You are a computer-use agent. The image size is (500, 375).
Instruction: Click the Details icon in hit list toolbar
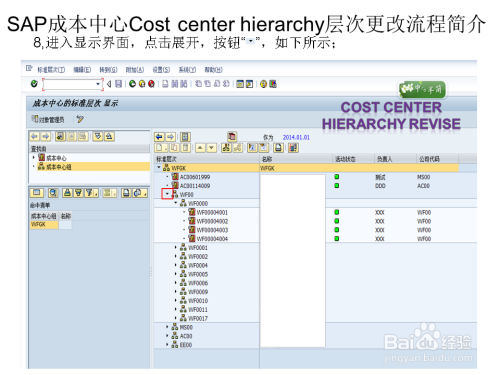click(x=37, y=193)
